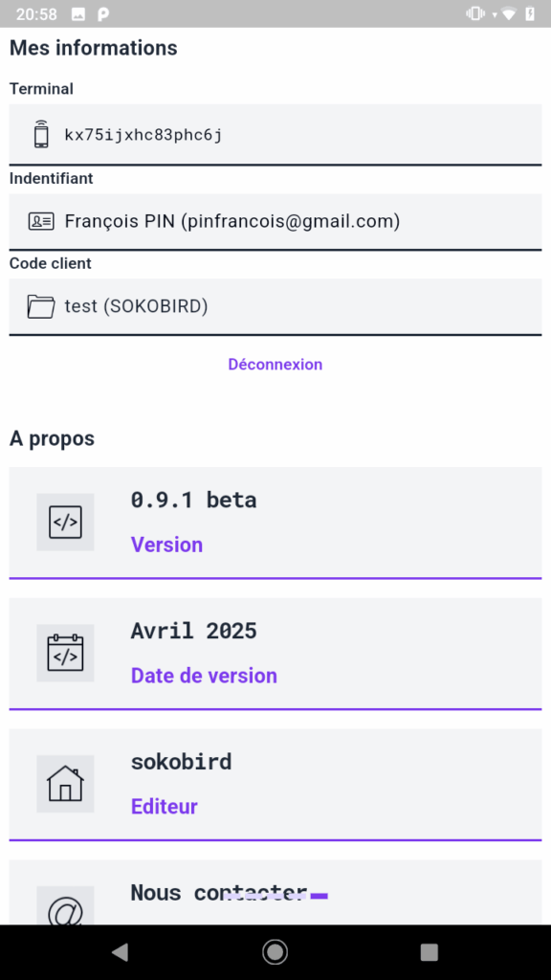Open the Version 0.9.1 beta card
Viewport: 551px width, 980px height.
click(x=275, y=523)
